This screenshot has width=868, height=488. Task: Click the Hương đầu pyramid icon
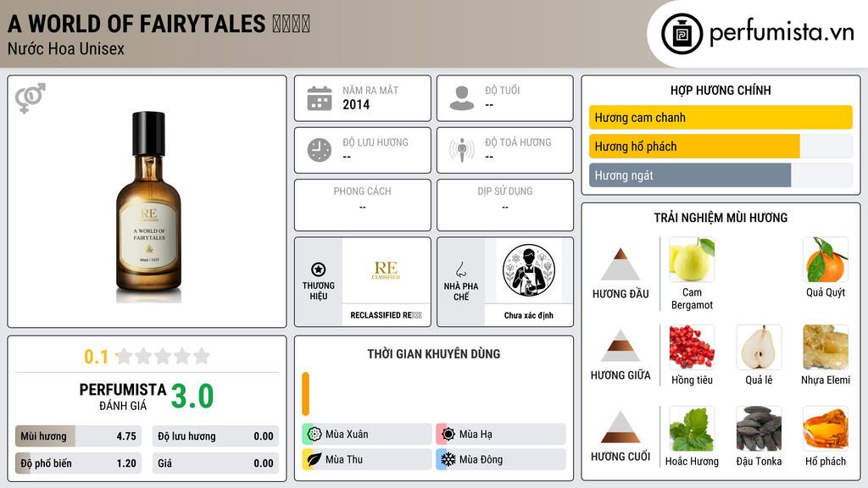[620, 264]
